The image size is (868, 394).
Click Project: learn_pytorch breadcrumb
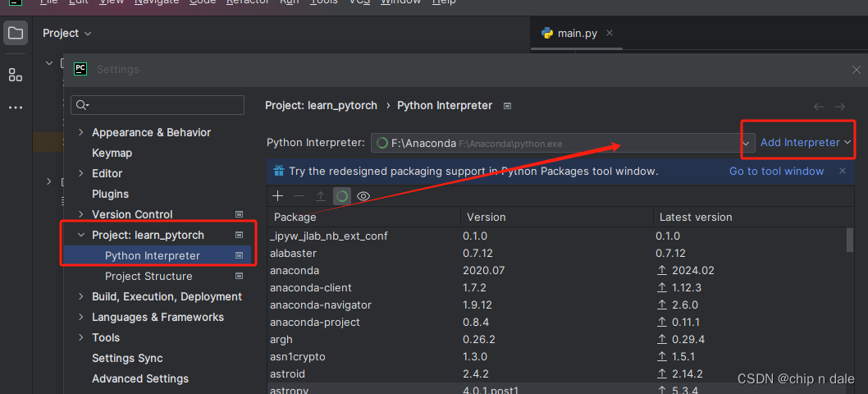point(321,105)
